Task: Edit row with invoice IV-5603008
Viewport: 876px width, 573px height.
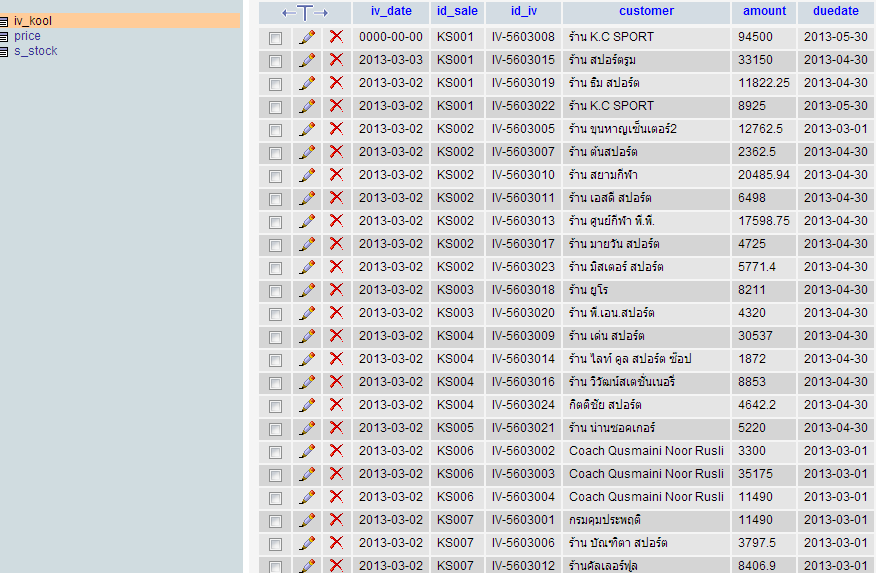Action: (x=307, y=37)
